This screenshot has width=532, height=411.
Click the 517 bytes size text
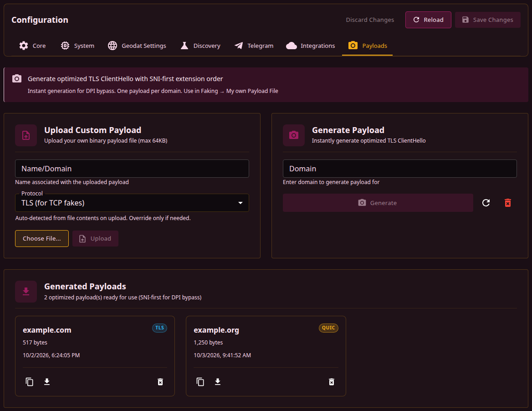(35, 343)
